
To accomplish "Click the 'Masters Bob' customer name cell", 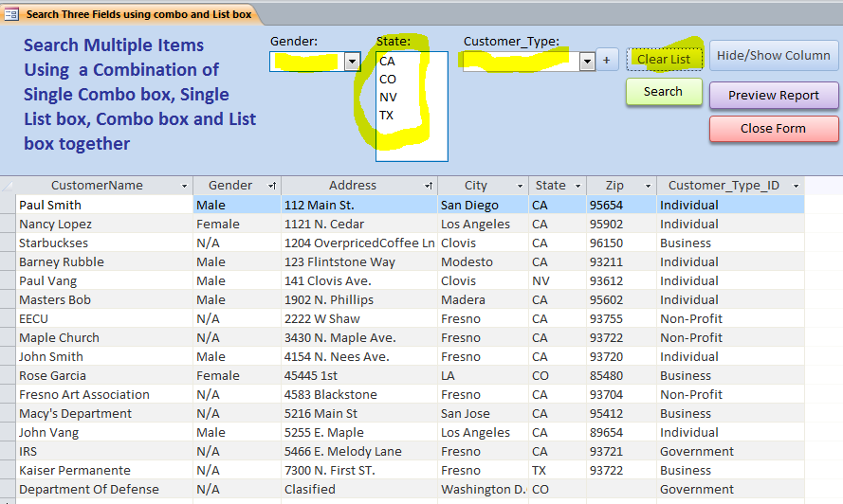I will (104, 299).
